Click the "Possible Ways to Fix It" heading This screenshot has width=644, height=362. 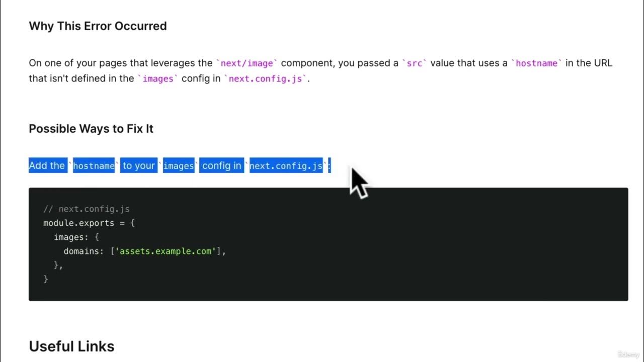point(91,129)
